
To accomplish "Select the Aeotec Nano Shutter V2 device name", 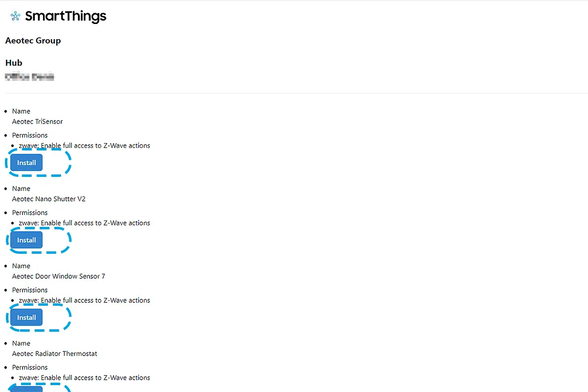I will point(49,199).
